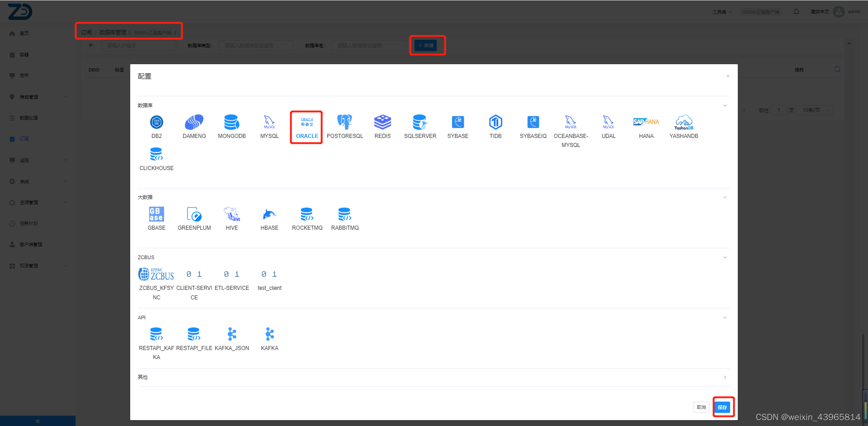The image size is (868, 426).
Task: Pick the CLIENT-SERVICE icon
Action: pos(194,274)
